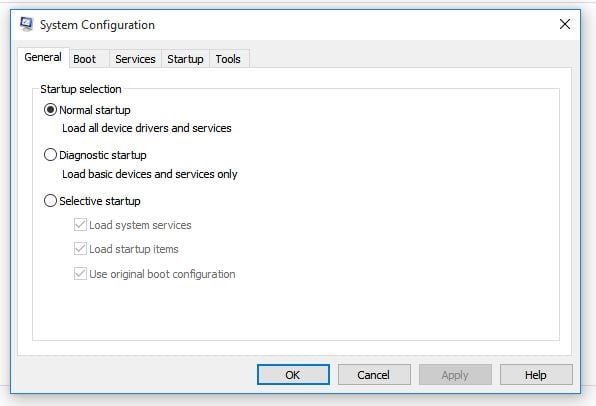Choose the Diagnostic startup option
The width and height of the screenshot is (596, 406).
click(x=50, y=155)
